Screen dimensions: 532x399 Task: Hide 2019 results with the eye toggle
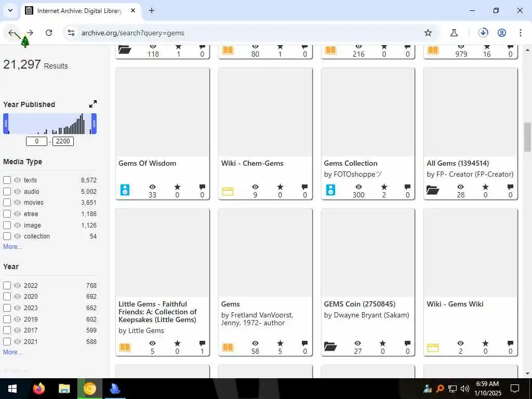17,320
